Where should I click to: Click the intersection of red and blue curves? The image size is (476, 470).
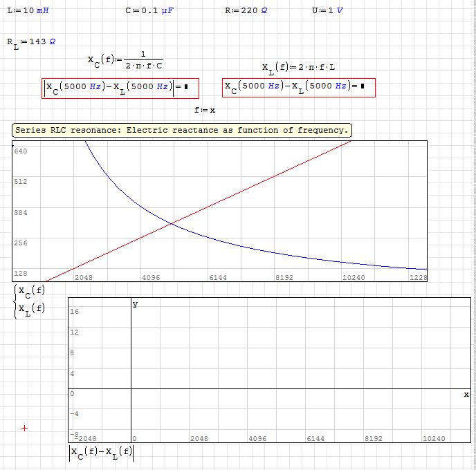[x=172, y=223]
